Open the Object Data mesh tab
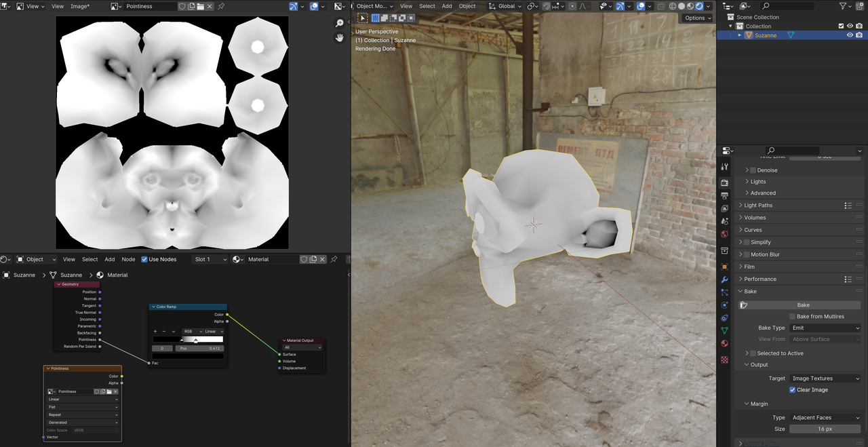Image resolution: width=868 pixels, height=447 pixels. click(x=724, y=331)
